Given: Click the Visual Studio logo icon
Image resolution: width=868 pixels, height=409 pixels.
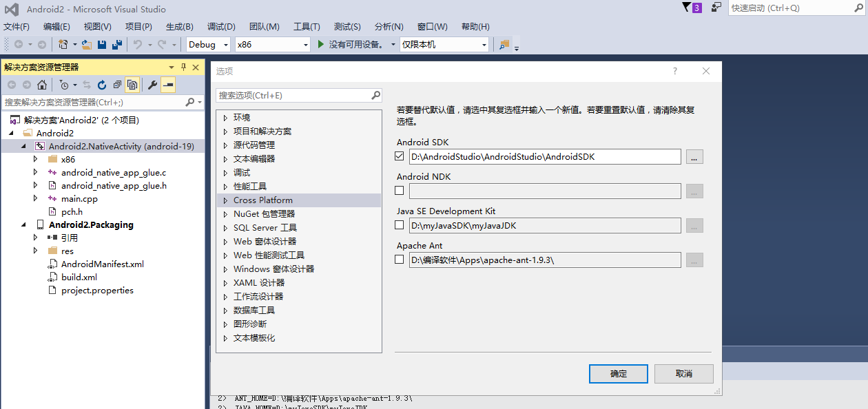Looking at the screenshot, I should [x=12, y=9].
